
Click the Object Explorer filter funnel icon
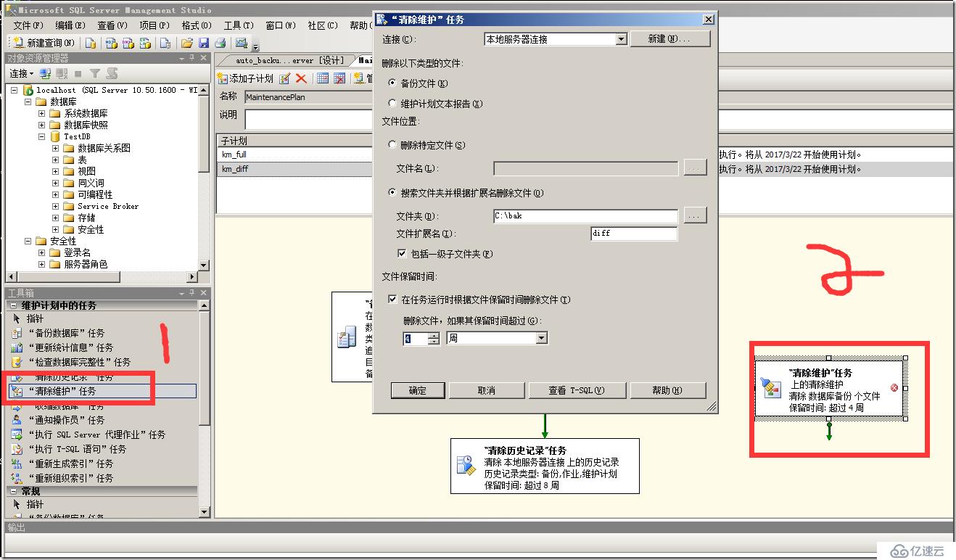[95, 73]
